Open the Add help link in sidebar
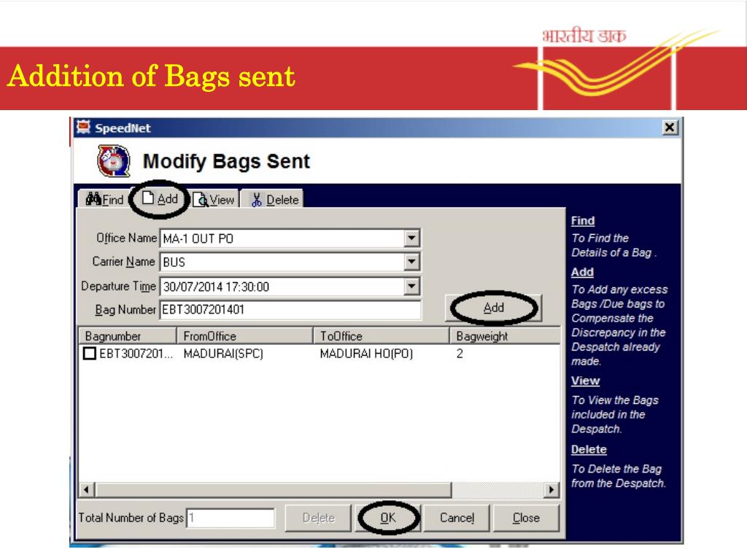This screenshot has width=747, height=560. pyautogui.click(x=582, y=273)
